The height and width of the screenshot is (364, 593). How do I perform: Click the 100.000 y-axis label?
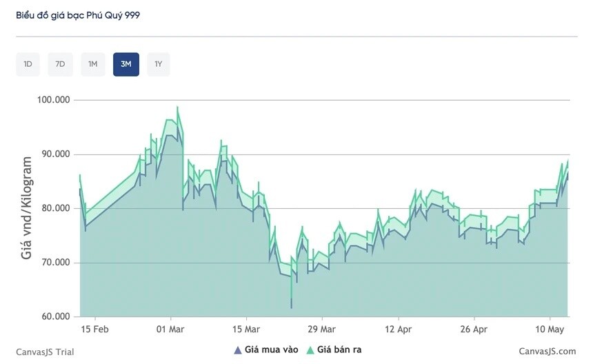[x=53, y=100]
